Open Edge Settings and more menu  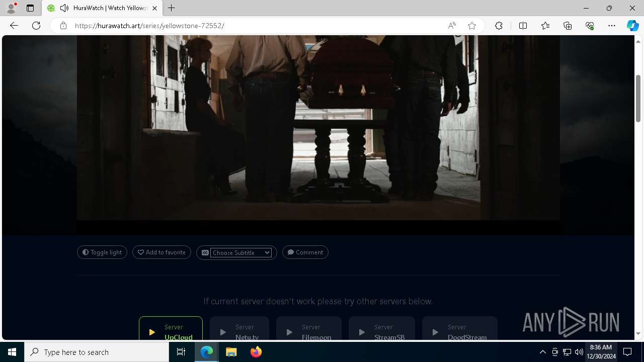coord(612,26)
